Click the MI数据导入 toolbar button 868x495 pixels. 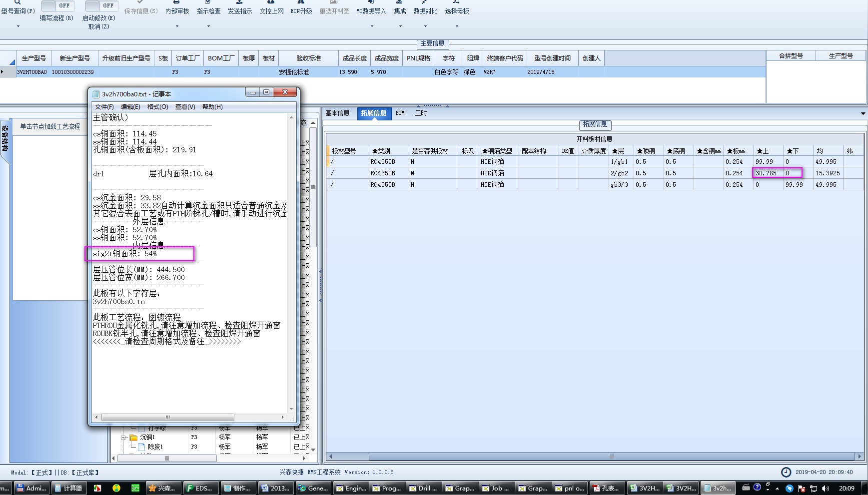pos(371,7)
